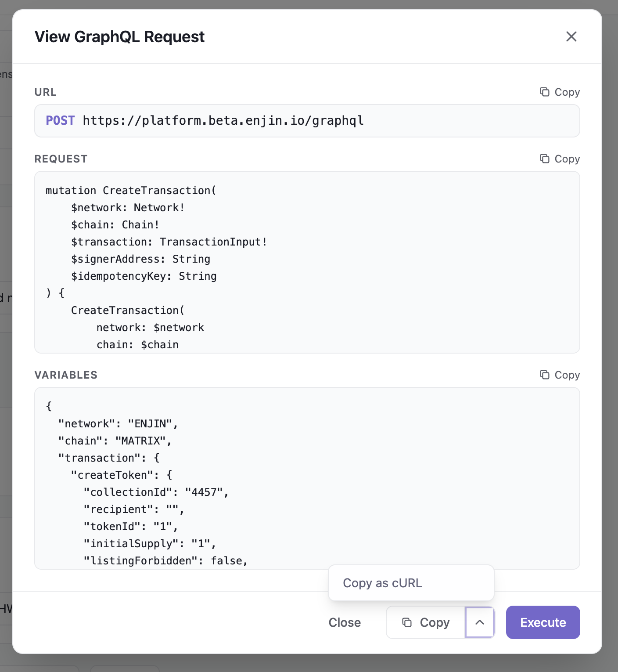Image resolution: width=618 pixels, height=672 pixels.
Task: Click the "recipient": "" line
Action: coord(134,509)
